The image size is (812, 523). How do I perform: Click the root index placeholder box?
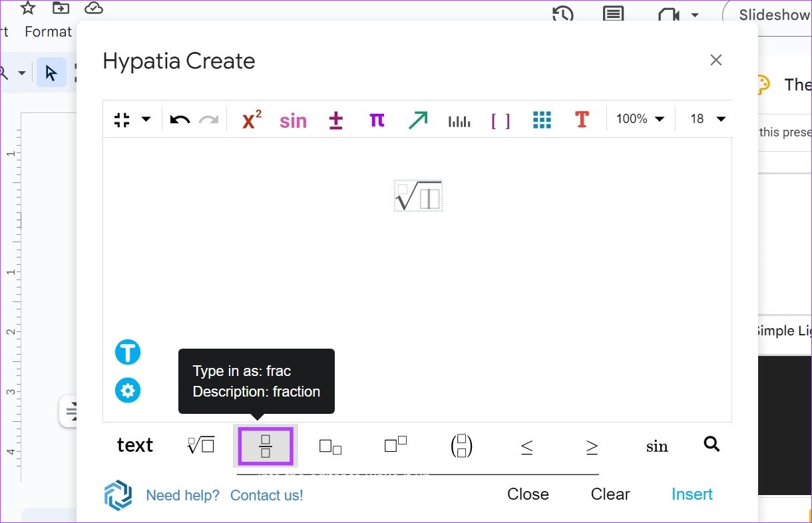pos(402,190)
